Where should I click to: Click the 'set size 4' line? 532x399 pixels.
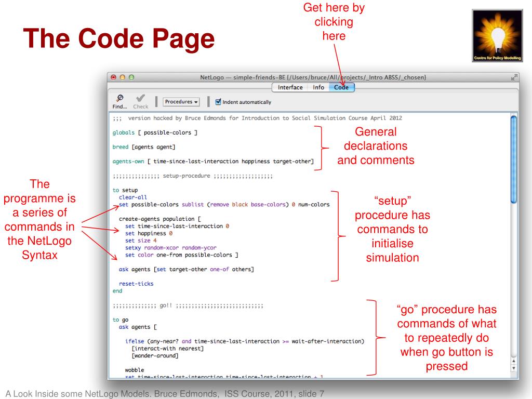tap(141, 241)
